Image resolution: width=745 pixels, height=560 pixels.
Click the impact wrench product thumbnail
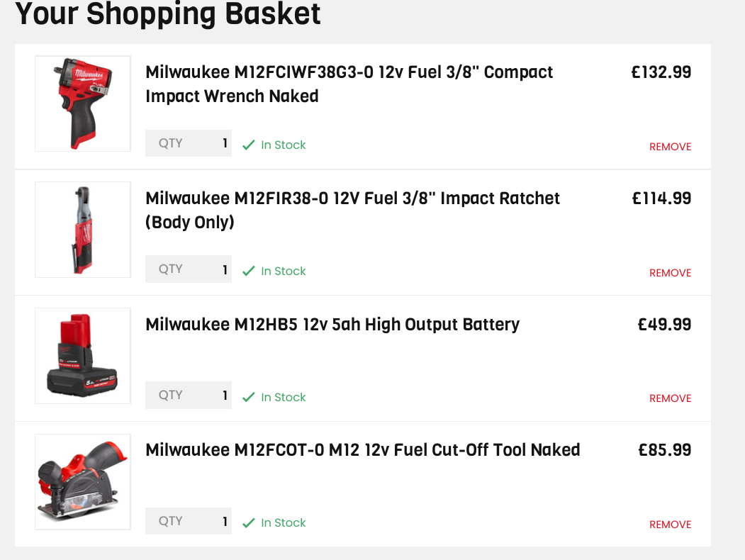click(82, 103)
